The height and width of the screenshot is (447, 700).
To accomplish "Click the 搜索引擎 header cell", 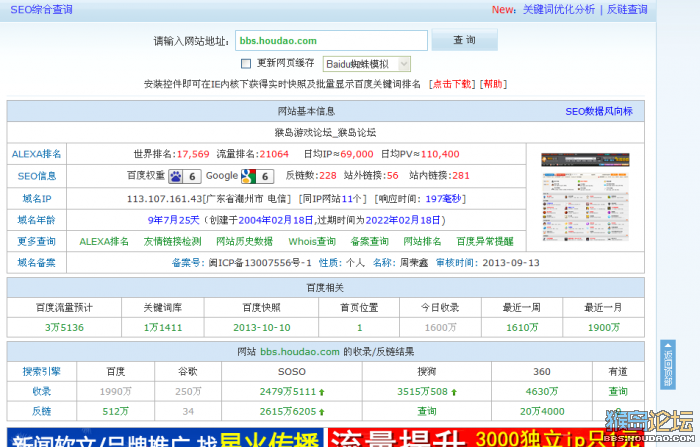I will click(42, 372).
